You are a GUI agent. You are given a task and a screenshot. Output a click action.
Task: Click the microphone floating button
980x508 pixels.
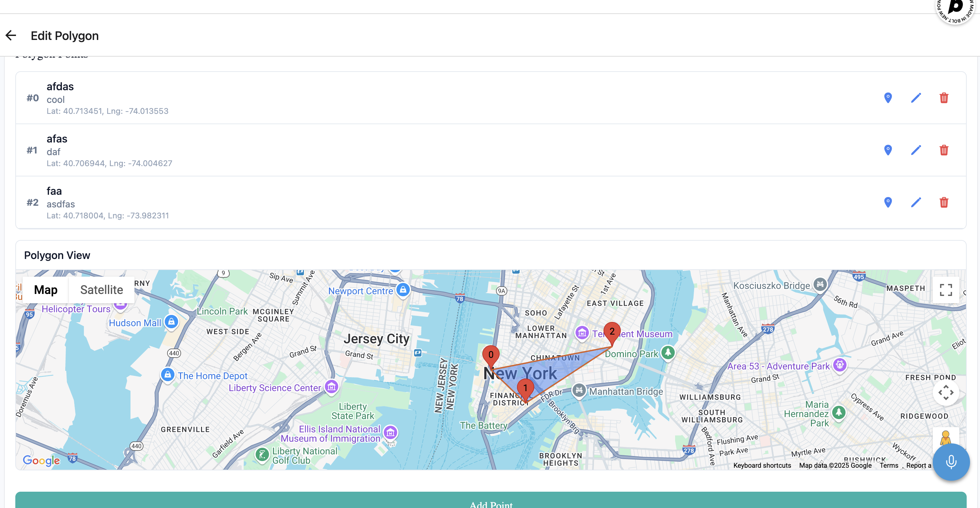click(x=951, y=462)
